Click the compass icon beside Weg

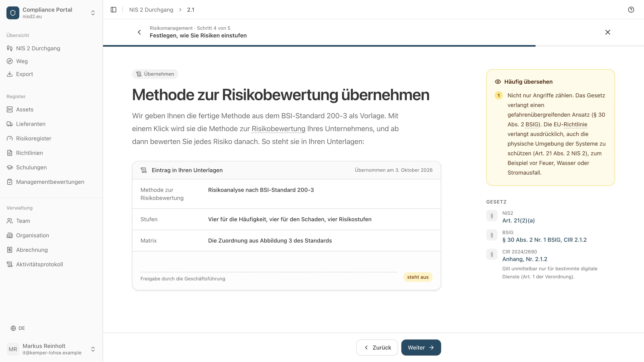coord(10,61)
